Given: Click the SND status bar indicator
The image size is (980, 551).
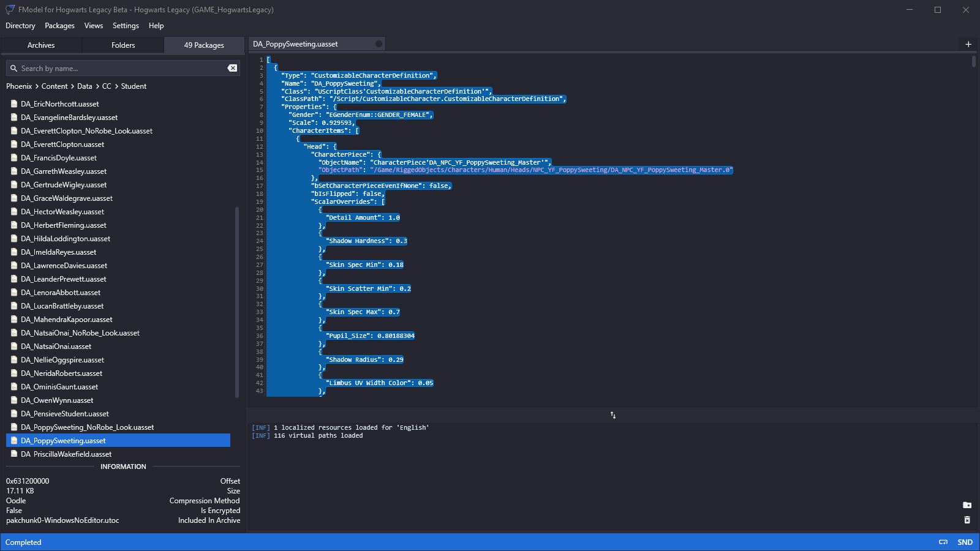Looking at the screenshot, I should pos(965,542).
